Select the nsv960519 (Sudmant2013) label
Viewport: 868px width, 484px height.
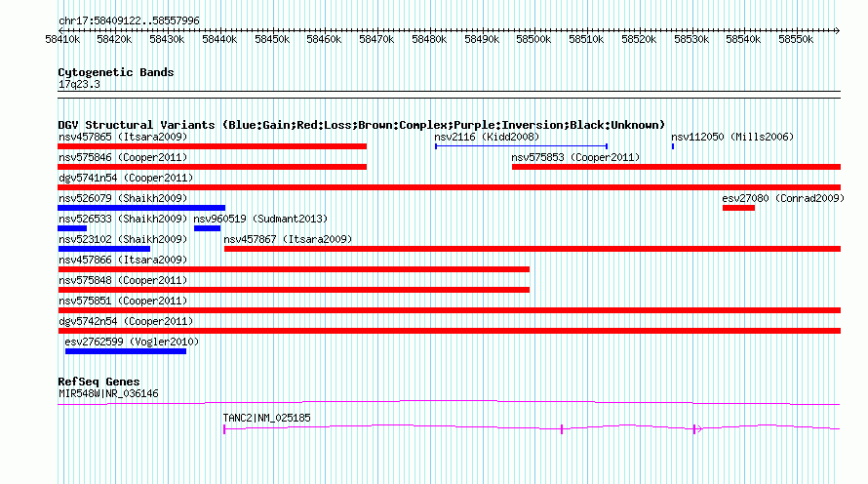260,219
